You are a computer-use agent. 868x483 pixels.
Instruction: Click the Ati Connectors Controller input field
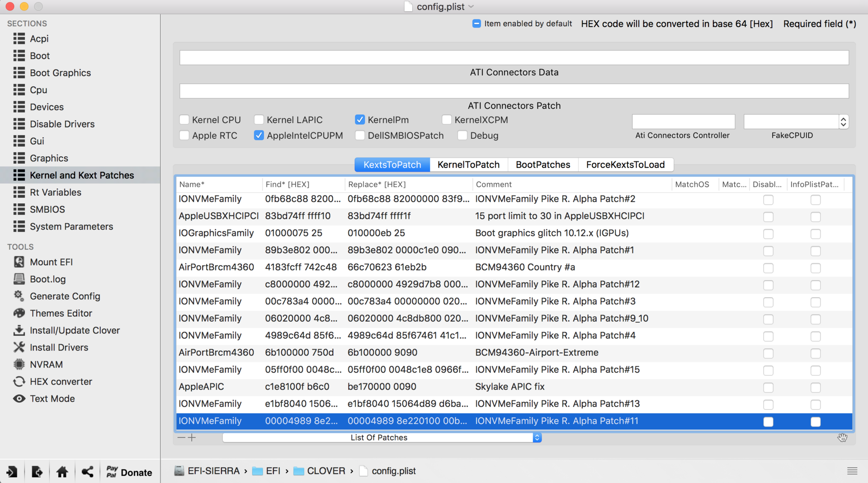[683, 122]
